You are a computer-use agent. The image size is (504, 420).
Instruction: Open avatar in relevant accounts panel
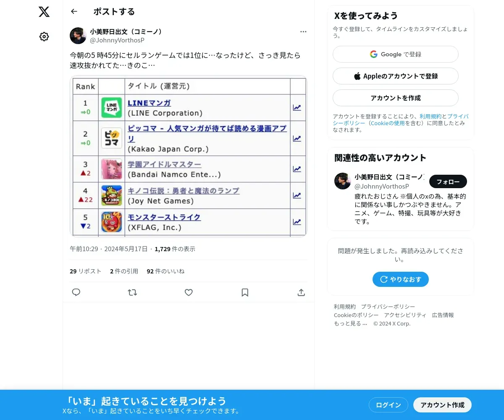pos(343,181)
